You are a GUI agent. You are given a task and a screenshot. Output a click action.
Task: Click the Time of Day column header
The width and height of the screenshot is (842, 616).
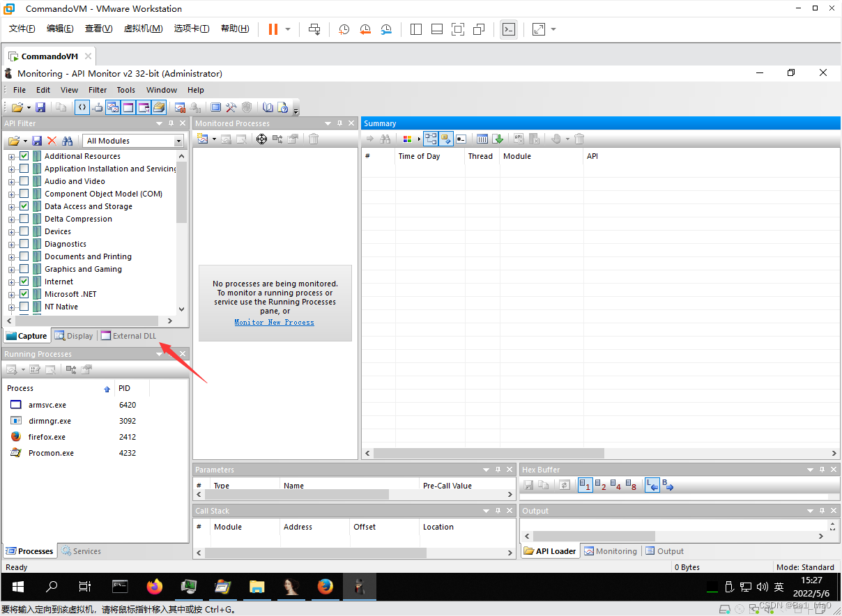click(430, 156)
